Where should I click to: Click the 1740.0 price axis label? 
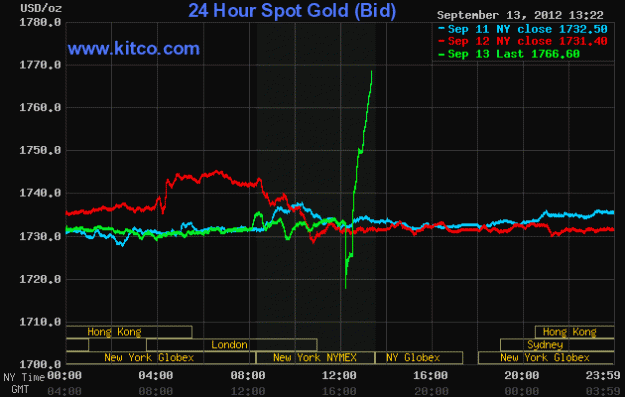[x=40, y=193]
